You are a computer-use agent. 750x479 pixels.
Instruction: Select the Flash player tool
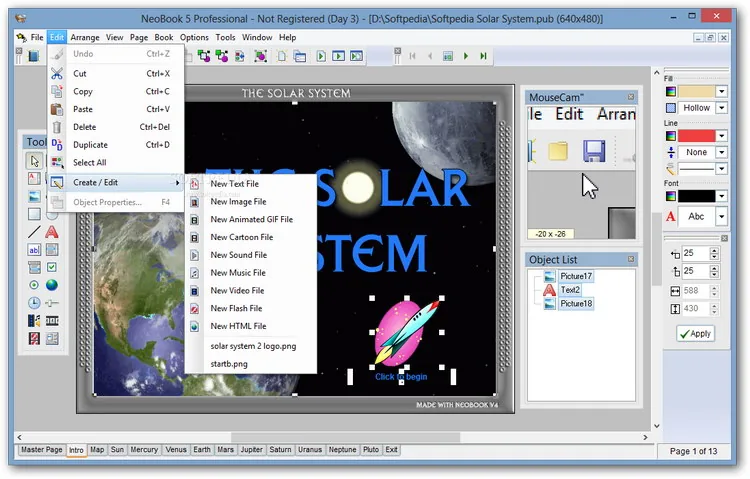pyautogui.click(x=34, y=338)
